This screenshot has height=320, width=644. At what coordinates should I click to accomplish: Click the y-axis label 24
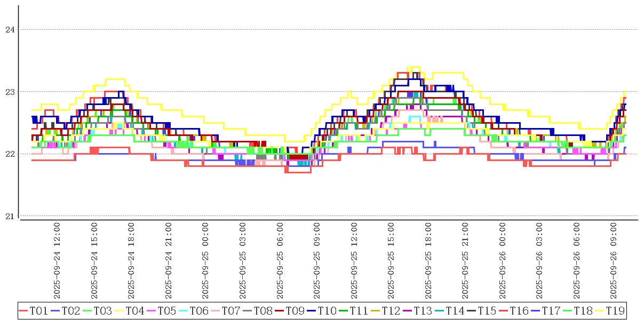point(9,30)
